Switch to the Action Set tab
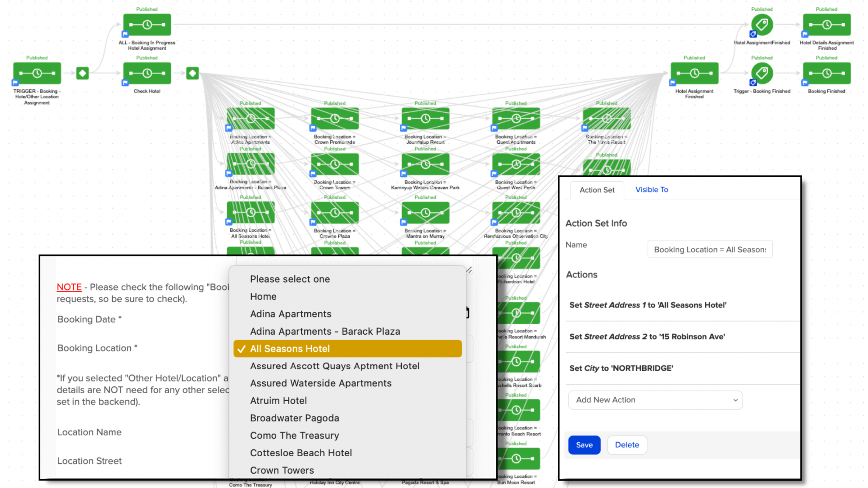Screen dimensions: 868x488 click(x=597, y=190)
